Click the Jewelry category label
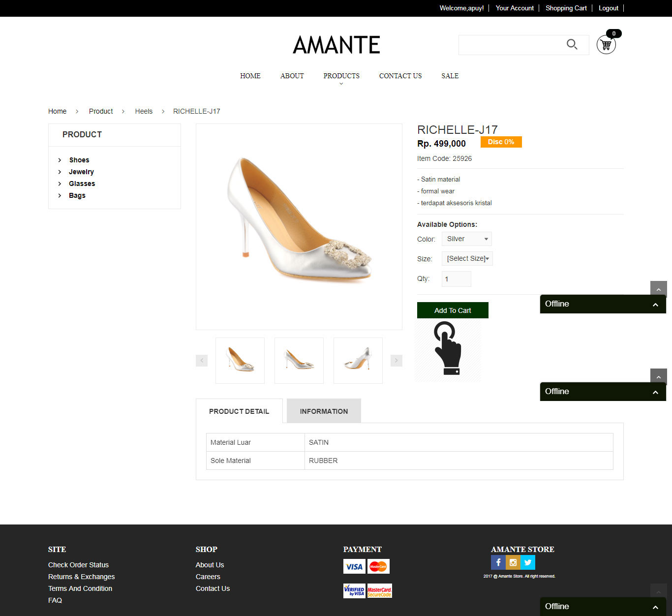672x616 pixels. pos(81,172)
